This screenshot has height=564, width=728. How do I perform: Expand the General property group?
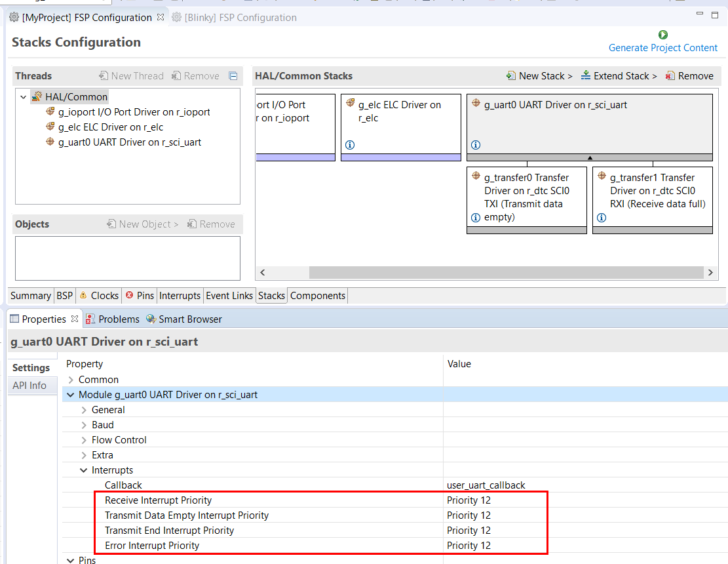pyautogui.click(x=84, y=410)
